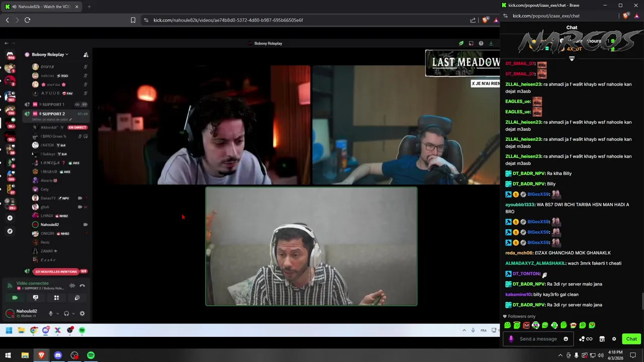Select user Nahoule82 in voice channel list

click(x=49, y=225)
